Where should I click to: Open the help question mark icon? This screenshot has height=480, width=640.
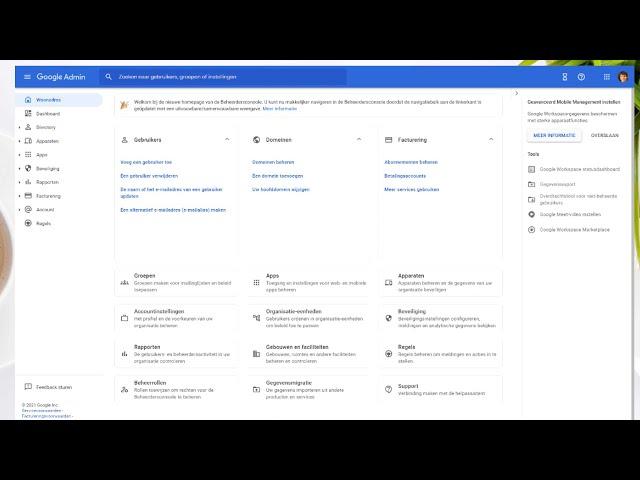tap(581, 77)
